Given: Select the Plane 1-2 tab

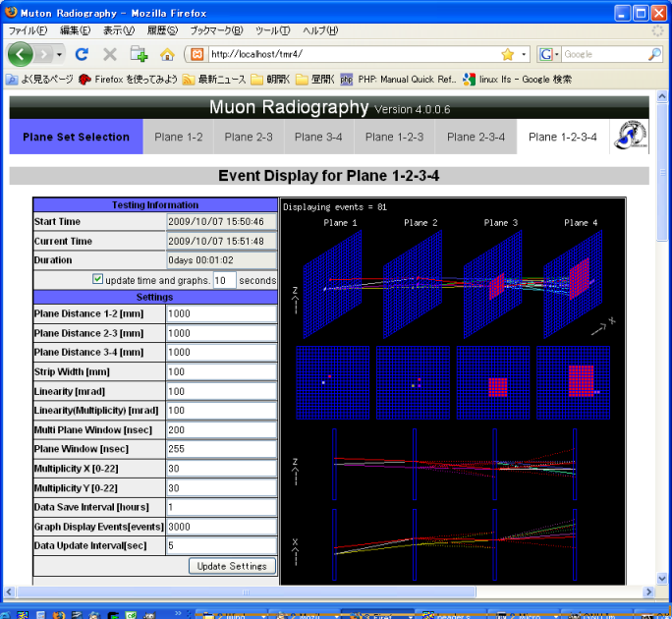Looking at the screenshot, I should [x=178, y=137].
